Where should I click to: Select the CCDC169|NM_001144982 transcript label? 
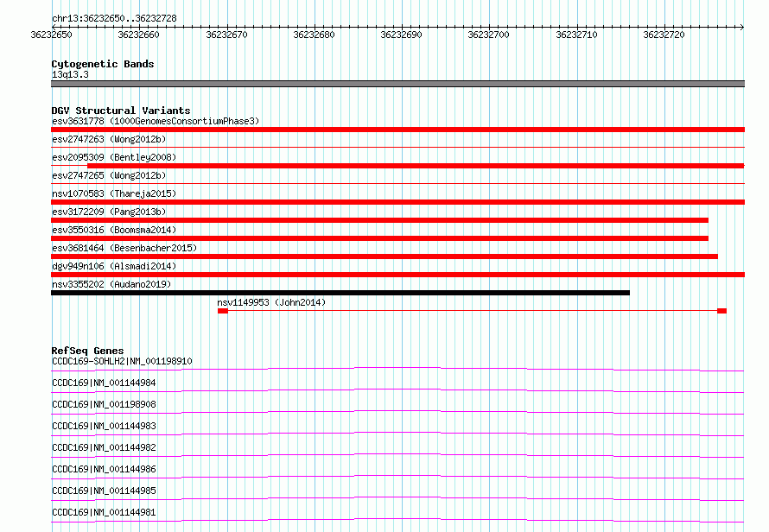[x=104, y=447]
